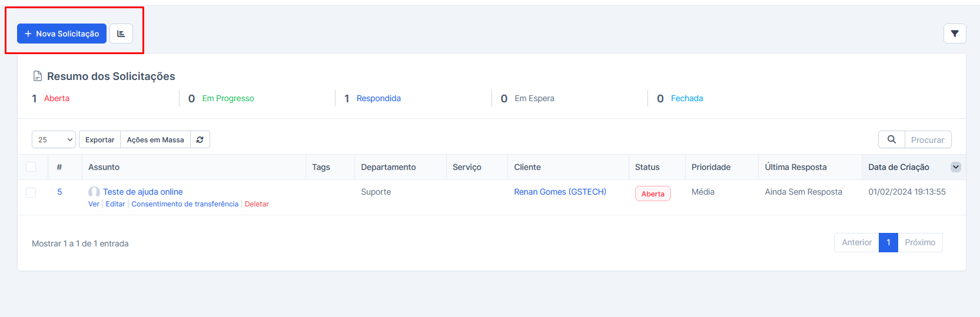Click Deletar link under the ticket

tap(257, 204)
